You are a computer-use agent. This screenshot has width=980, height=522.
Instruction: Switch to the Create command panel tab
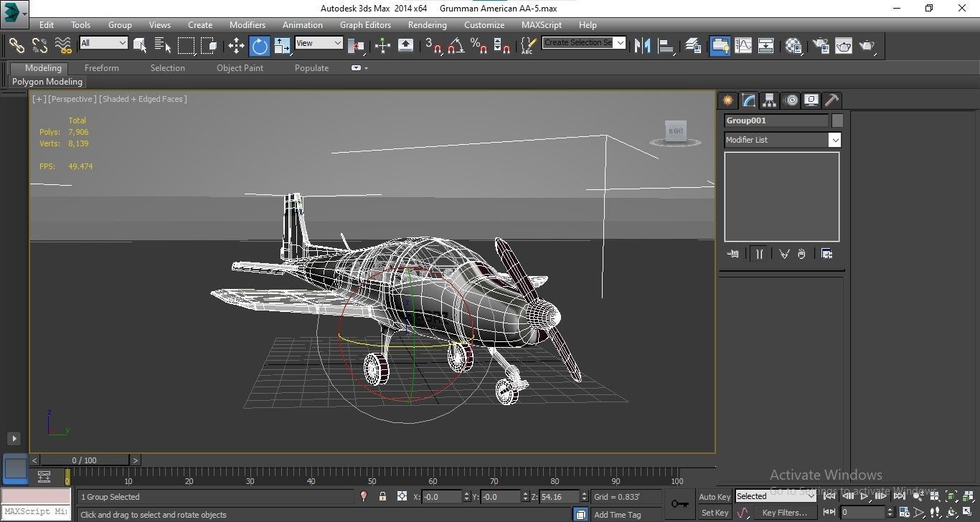(727, 100)
